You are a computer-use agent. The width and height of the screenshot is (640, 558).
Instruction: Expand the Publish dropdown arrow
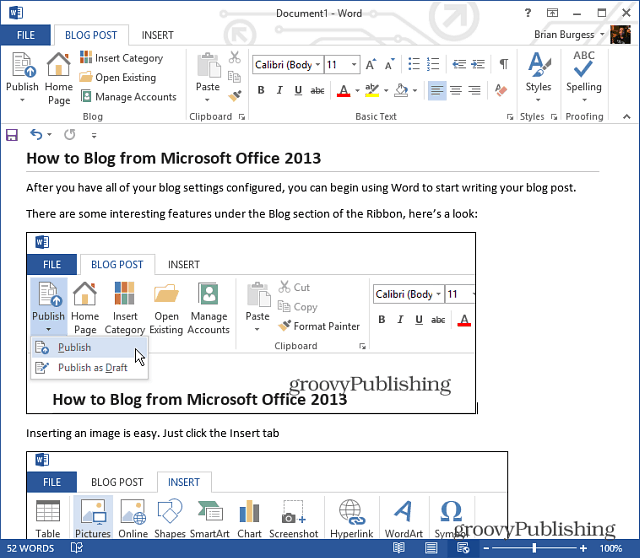click(22, 100)
